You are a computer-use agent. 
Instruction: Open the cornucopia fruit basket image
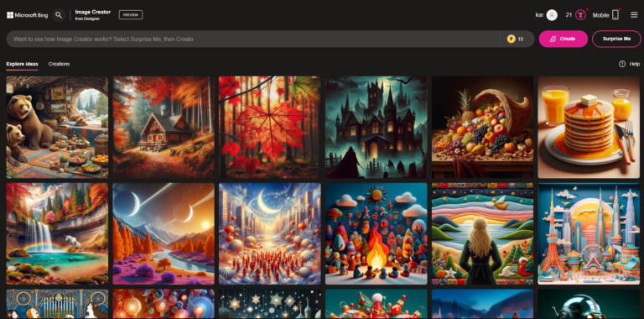483,127
